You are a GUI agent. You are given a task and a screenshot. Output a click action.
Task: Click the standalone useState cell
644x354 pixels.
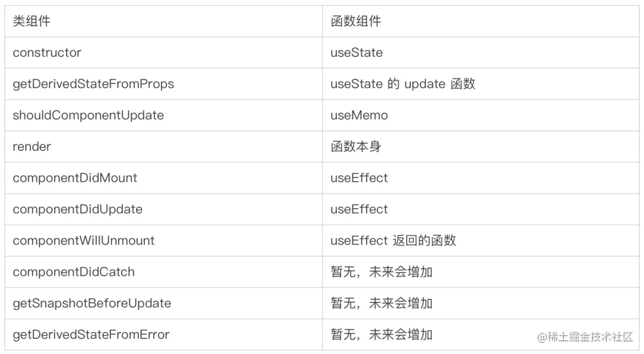click(x=357, y=52)
